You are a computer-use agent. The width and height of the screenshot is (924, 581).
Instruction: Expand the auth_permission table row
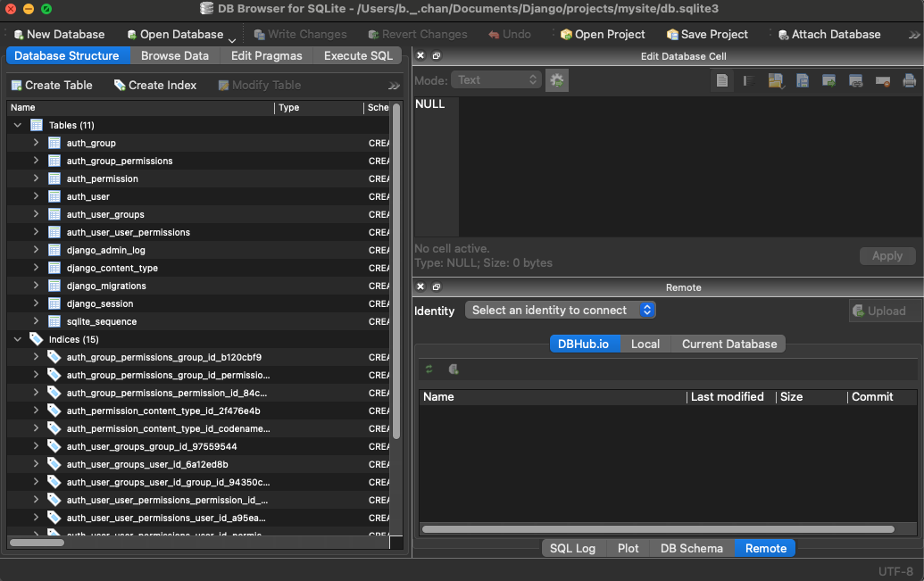pyautogui.click(x=36, y=178)
